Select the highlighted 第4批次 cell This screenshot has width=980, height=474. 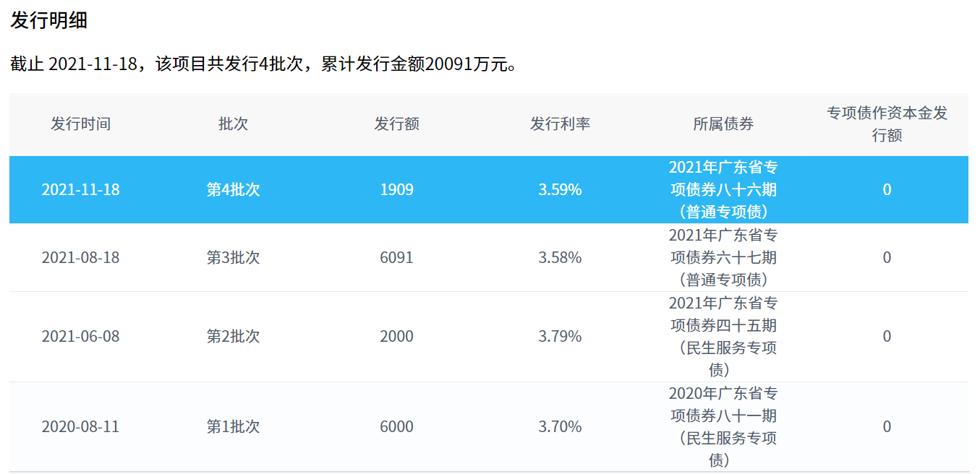pos(233,189)
